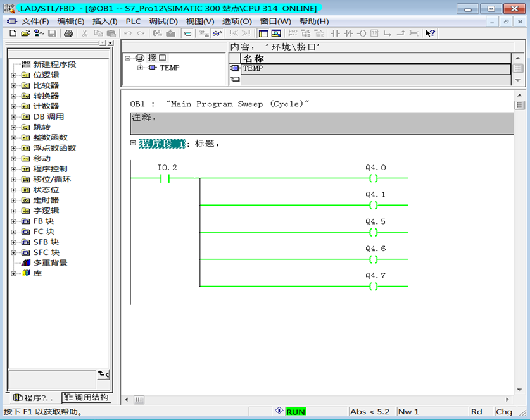Select the Q4.0 output coil
This screenshot has height=420, width=530.
coord(374,179)
